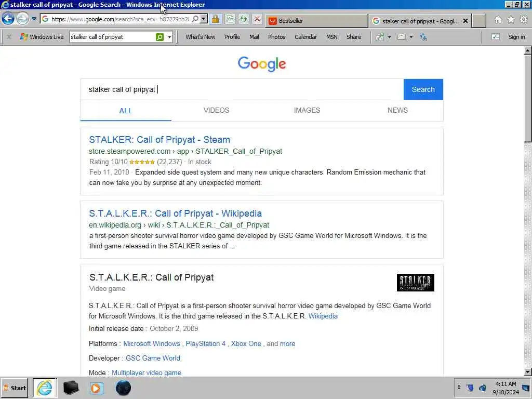The image size is (532, 399).
Task: Open the Tools gear icon
Action: click(524, 20)
